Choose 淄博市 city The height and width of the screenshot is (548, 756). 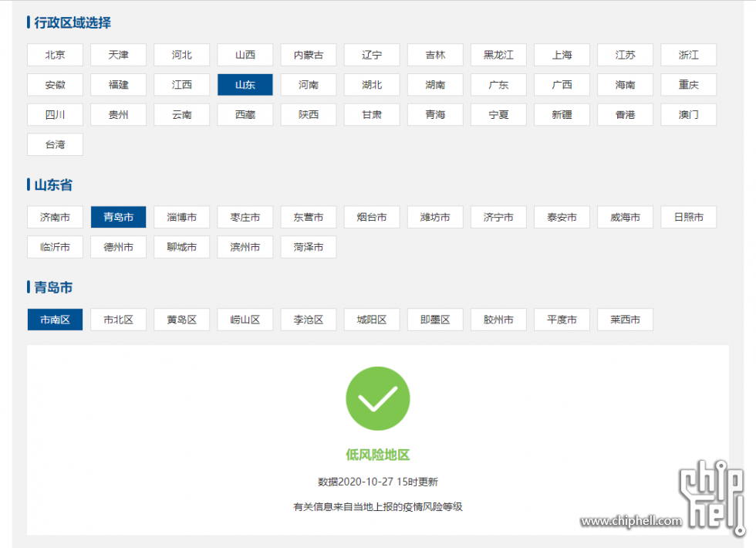pos(182,217)
